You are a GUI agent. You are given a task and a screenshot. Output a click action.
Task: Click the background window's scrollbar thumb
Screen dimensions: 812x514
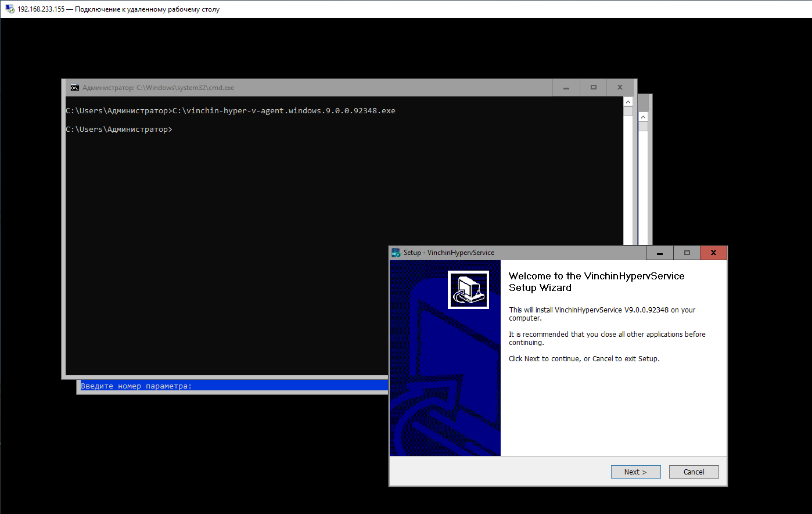click(x=643, y=127)
